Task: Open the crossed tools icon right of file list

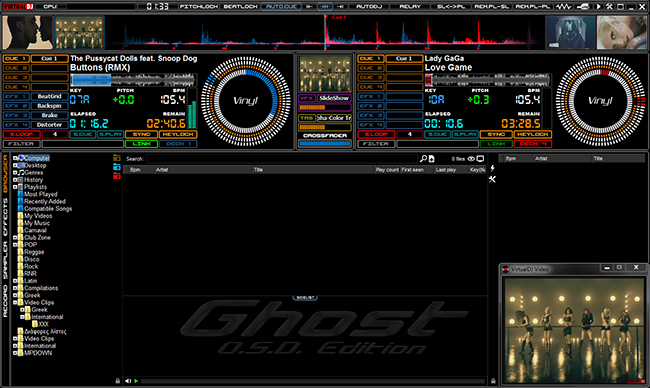Action: pos(492,179)
